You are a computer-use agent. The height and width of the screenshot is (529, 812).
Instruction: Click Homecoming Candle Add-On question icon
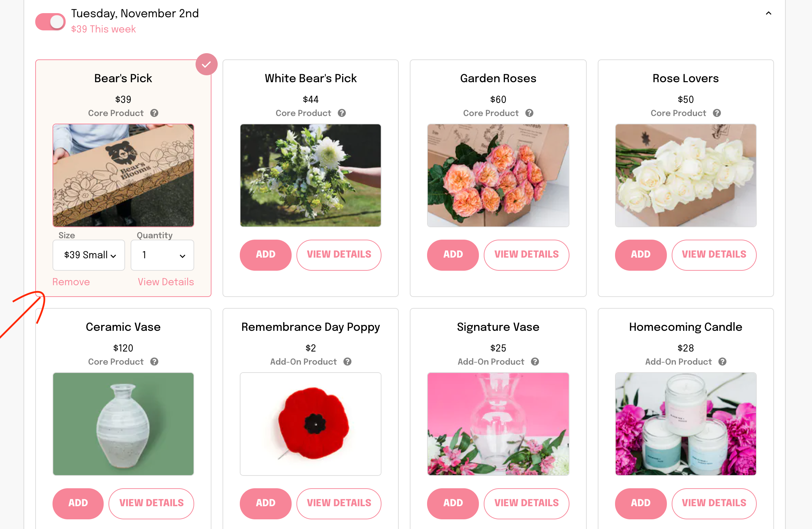(722, 362)
